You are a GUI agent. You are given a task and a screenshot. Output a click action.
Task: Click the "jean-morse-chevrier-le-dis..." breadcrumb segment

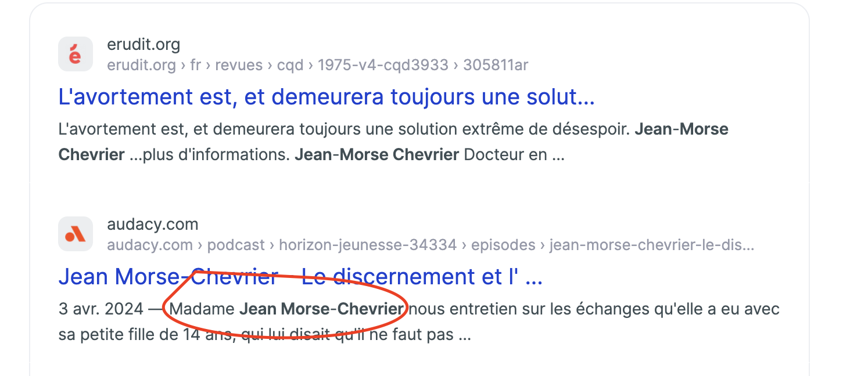click(x=652, y=245)
